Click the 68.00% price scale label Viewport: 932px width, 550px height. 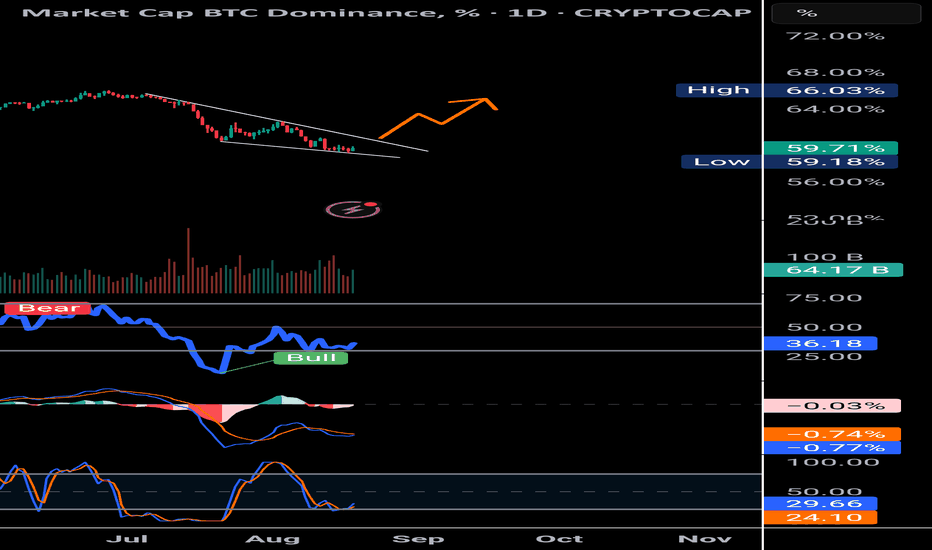(836, 73)
